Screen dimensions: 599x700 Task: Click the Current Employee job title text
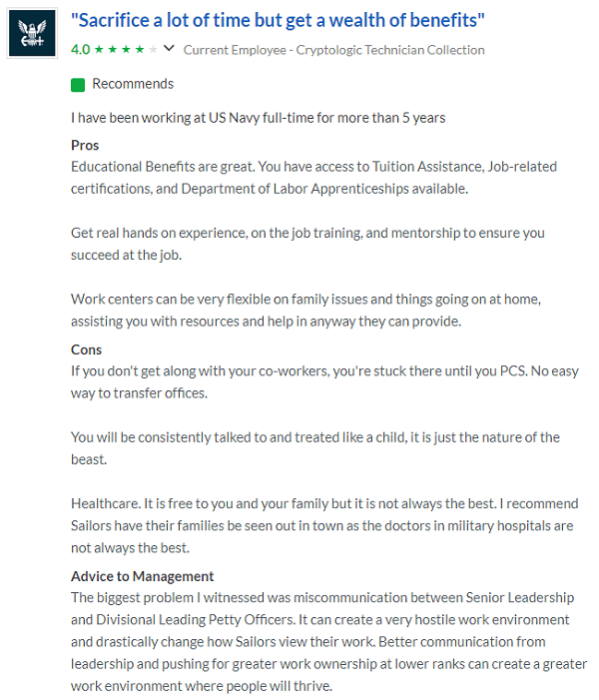pos(334,50)
